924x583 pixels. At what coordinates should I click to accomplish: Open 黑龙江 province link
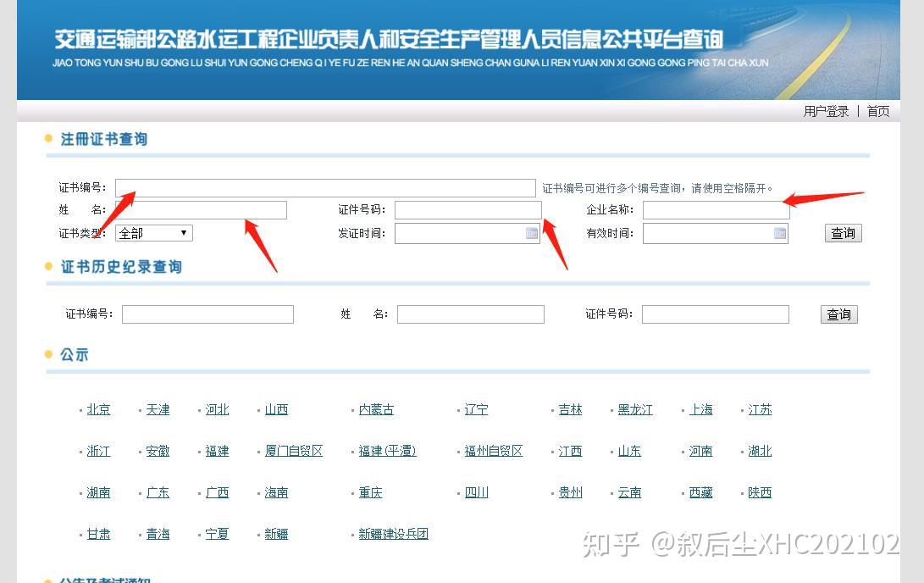click(635, 409)
